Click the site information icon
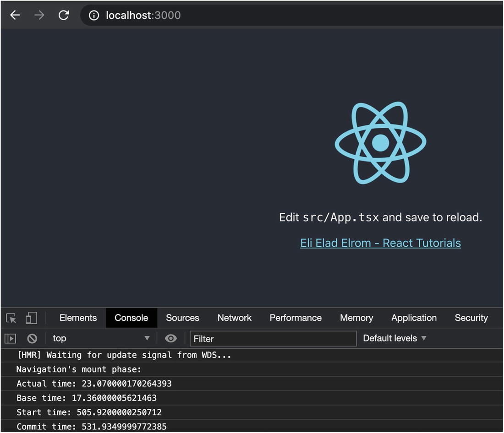Viewport: 504px width, 433px height. pos(94,16)
